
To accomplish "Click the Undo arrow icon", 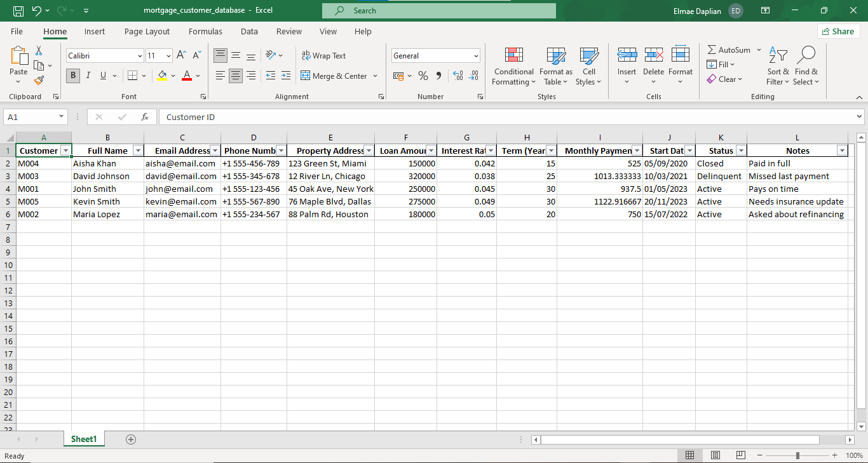I will coord(36,11).
